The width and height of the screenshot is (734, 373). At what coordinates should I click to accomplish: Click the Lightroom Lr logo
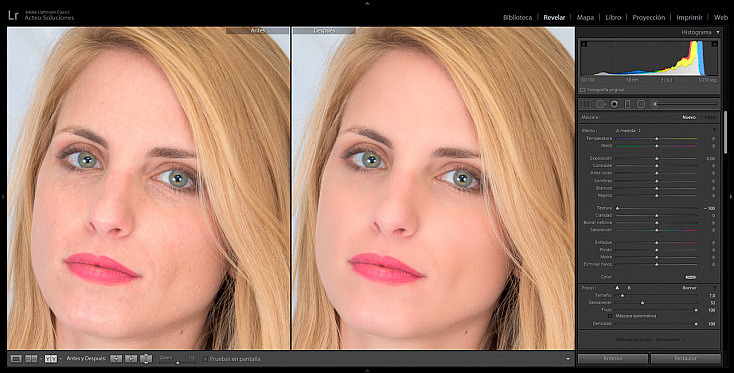tap(14, 15)
